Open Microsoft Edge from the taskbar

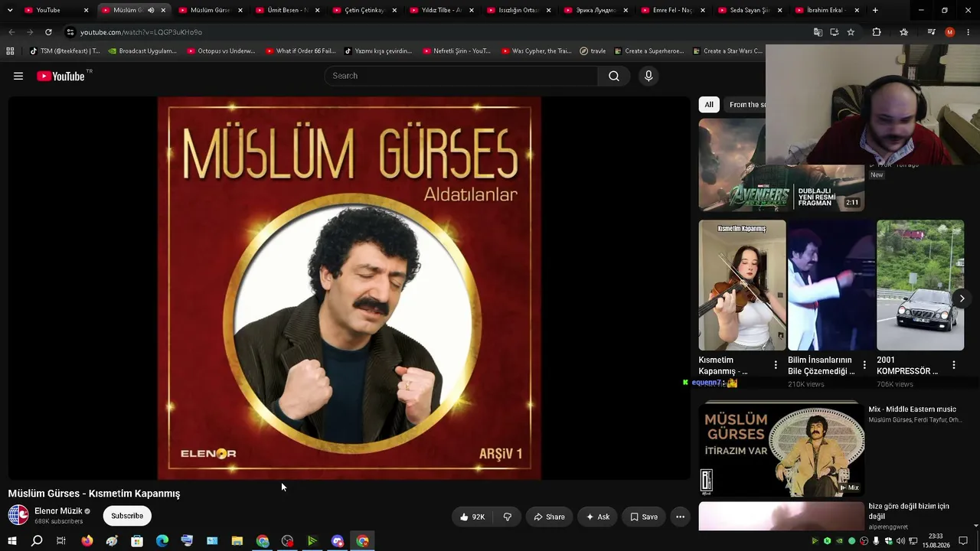(x=162, y=541)
